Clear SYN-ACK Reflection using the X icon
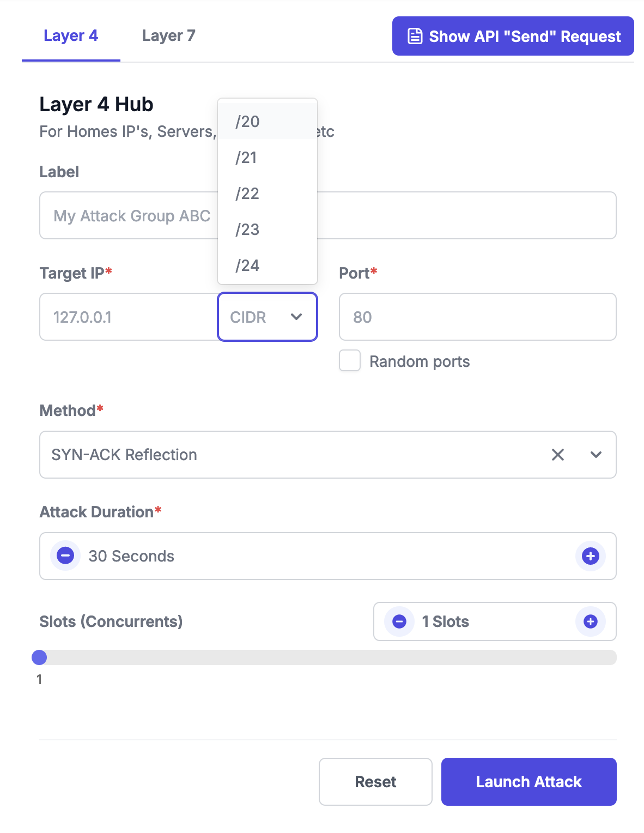Image resolution: width=644 pixels, height=833 pixels. coord(557,455)
